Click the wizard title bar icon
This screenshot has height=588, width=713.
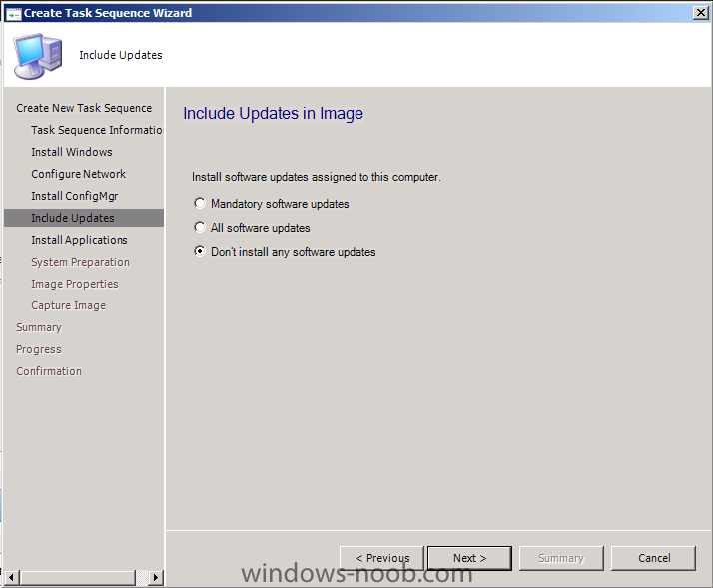tap(13, 14)
